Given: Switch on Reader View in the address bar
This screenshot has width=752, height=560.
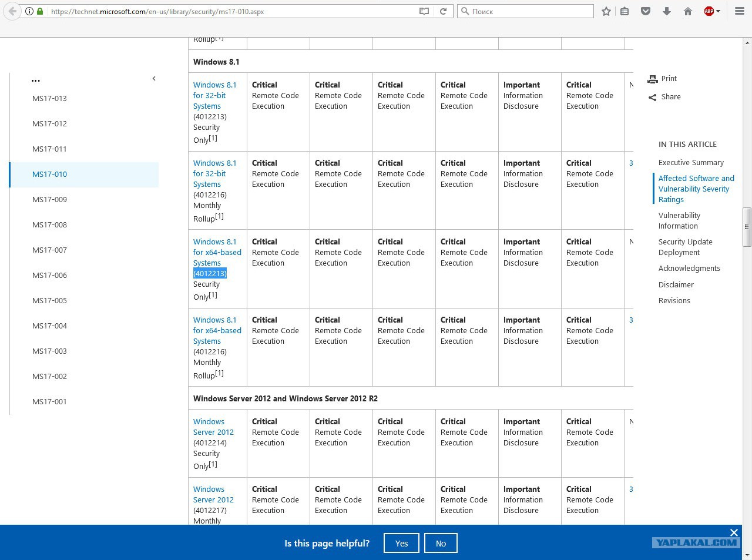Looking at the screenshot, I should click(x=424, y=11).
